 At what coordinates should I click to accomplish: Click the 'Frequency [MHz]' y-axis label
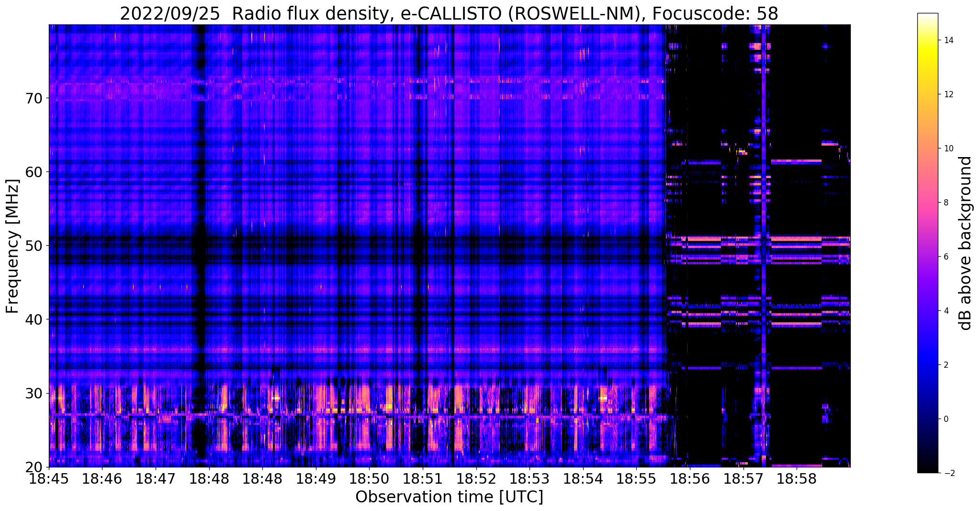tap(12, 246)
